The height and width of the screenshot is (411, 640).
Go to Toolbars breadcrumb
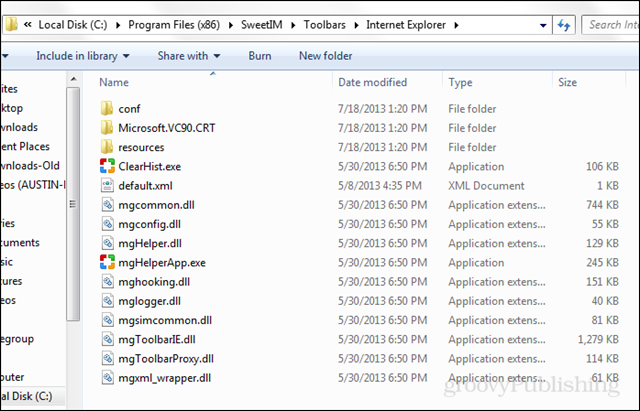[x=324, y=25]
